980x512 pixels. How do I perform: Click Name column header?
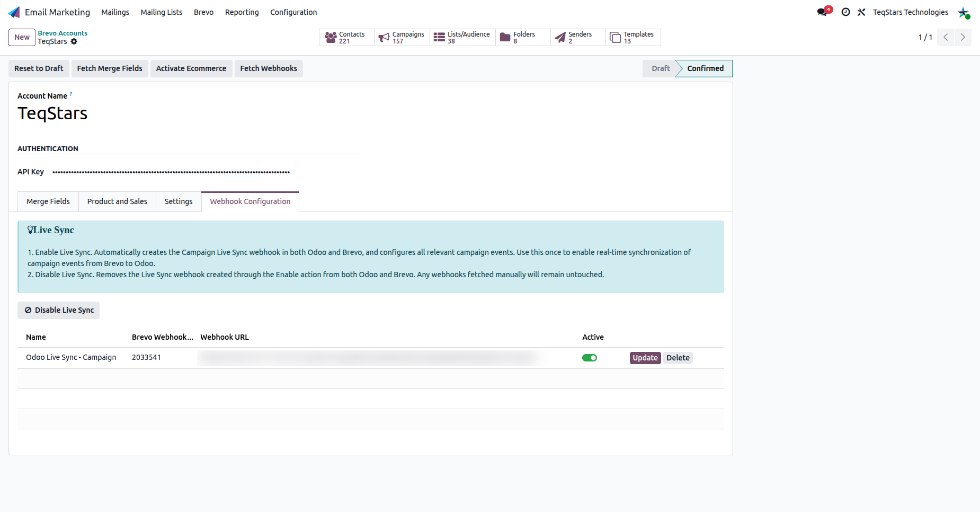pos(36,337)
